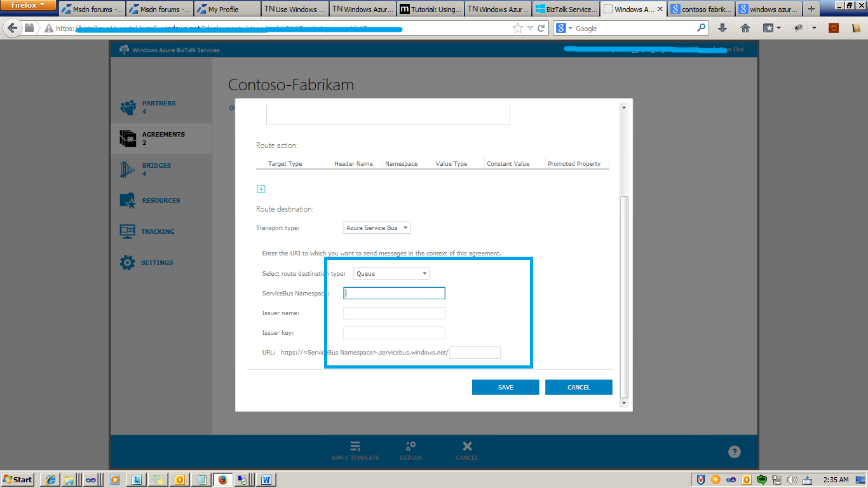The height and width of the screenshot is (488, 868).
Task: Click the dialog CANCEL button
Action: pyautogui.click(x=578, y=387)
